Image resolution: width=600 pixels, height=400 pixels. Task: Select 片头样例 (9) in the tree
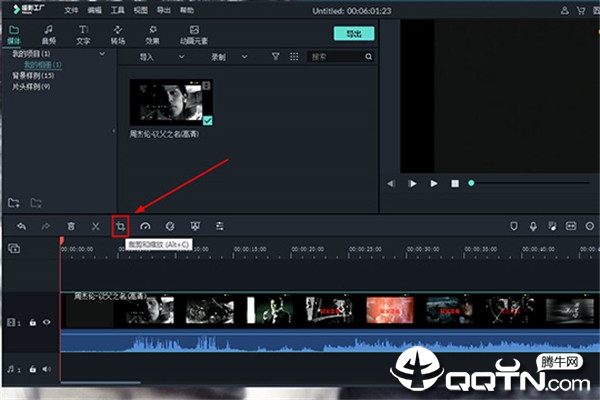31,87
